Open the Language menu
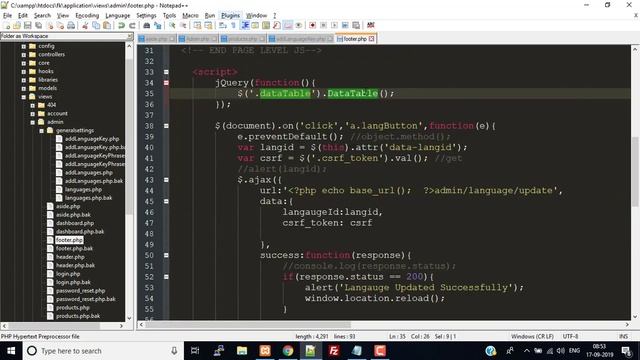The height and width of the screenshot is (360, 640). pyautogui.click(x=118, y=16)
